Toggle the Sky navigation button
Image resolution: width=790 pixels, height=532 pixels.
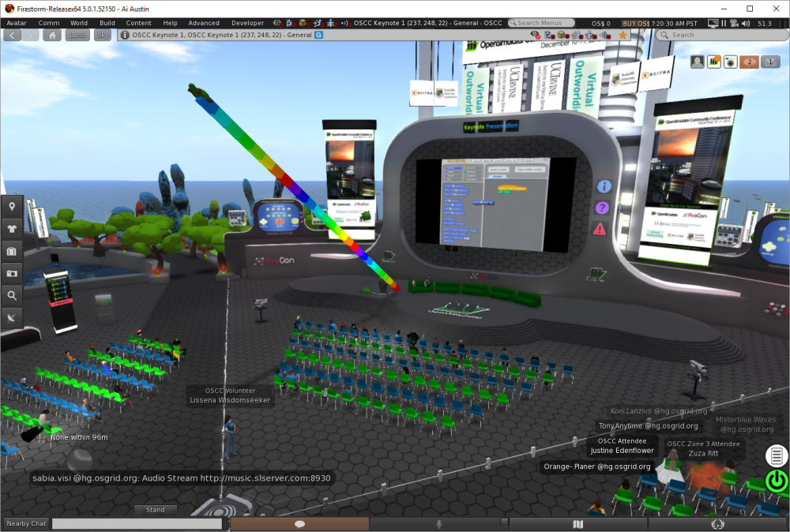click(x=103, y=36)
